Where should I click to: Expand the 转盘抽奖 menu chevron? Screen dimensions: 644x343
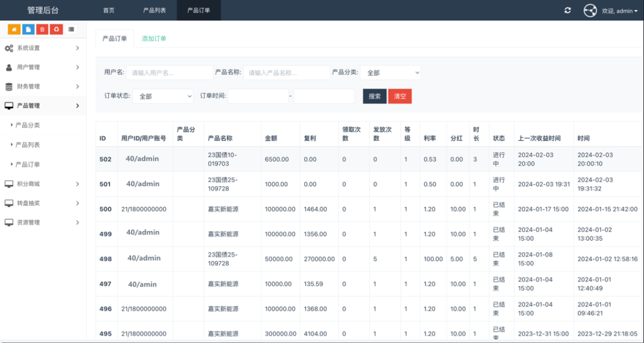78,203
